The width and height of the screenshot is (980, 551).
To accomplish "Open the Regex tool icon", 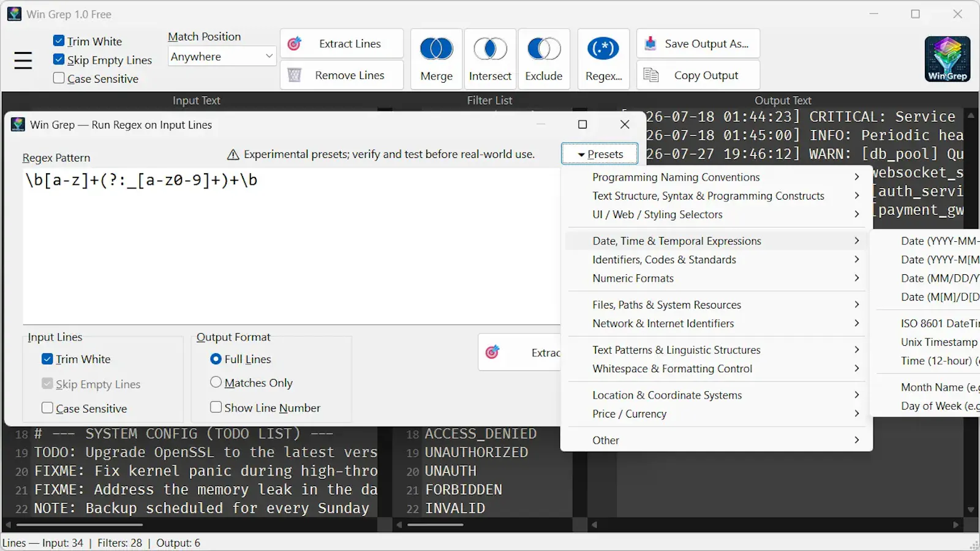I will pos(603,49).
